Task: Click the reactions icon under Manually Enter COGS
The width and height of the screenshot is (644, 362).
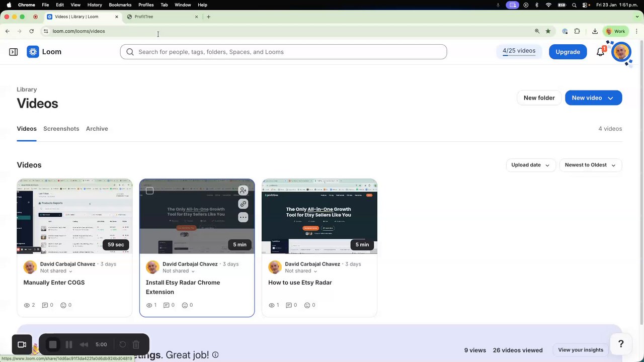Action: pyautogui.click(x=63, y=305)
